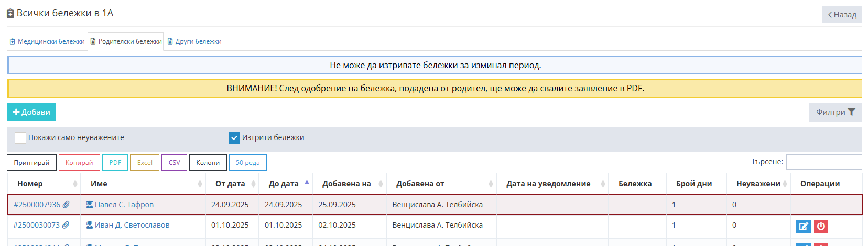The width and height of the screenshot is (868, 246).
Task: Click the funnel icon on Филтри button
Action: (x=851, y=112)
